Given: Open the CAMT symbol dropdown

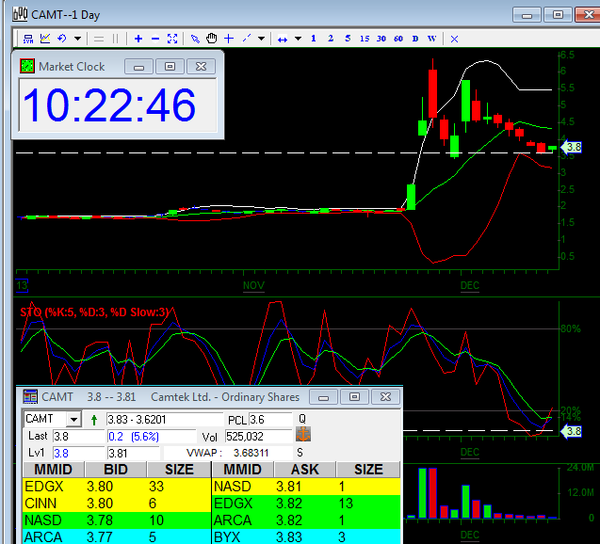Looking at the screenshot, I should pyautogui.click(x=73, y=419).
